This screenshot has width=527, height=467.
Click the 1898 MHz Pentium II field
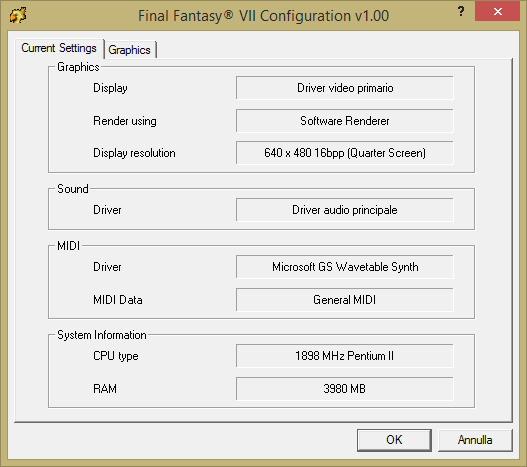344,356
